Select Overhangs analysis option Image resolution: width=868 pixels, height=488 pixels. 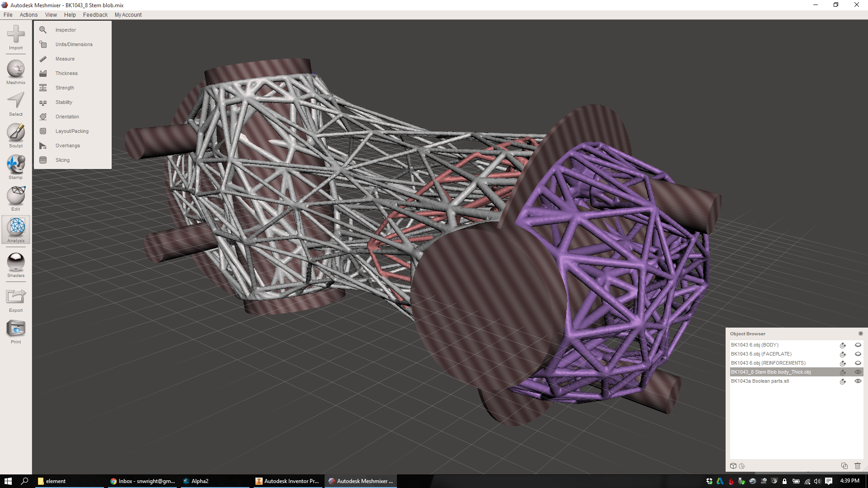click(x=67, y=145)
